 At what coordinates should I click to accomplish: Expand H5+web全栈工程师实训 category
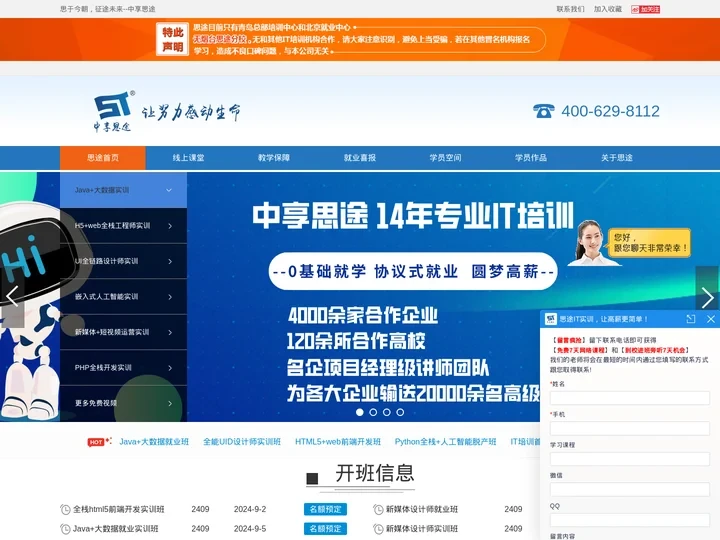pyautogui.click(x=123, y=225)
